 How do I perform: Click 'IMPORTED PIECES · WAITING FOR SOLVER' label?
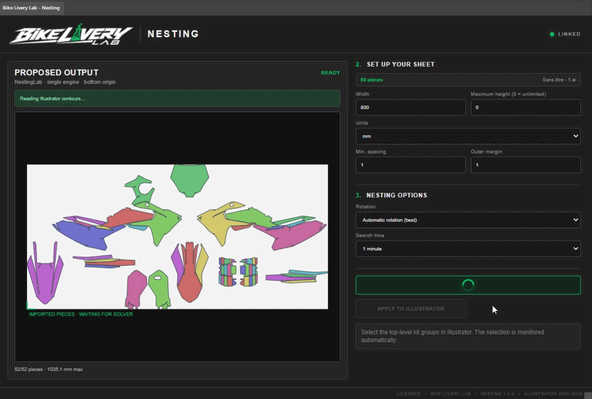[x=81, y=314]
